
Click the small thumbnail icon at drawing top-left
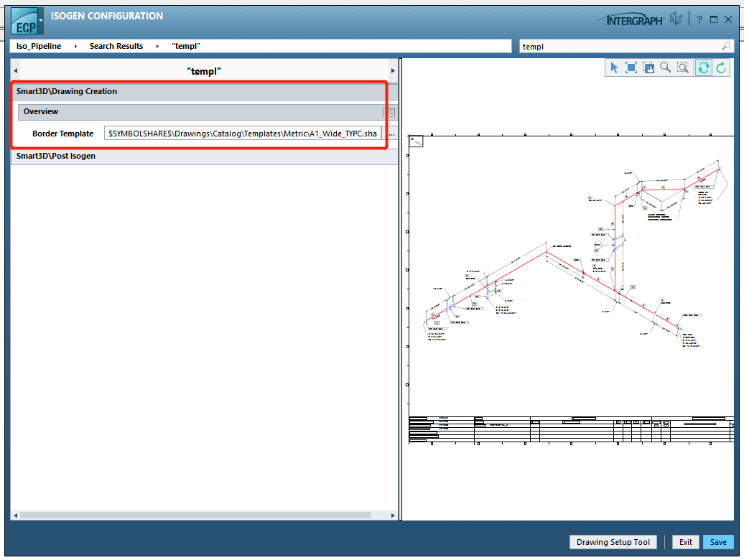416,141
